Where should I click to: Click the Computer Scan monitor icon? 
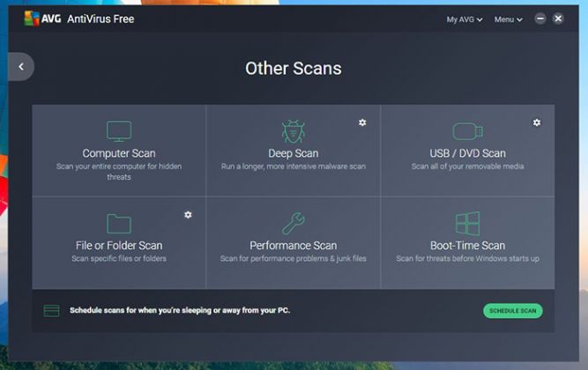[119, 131]
